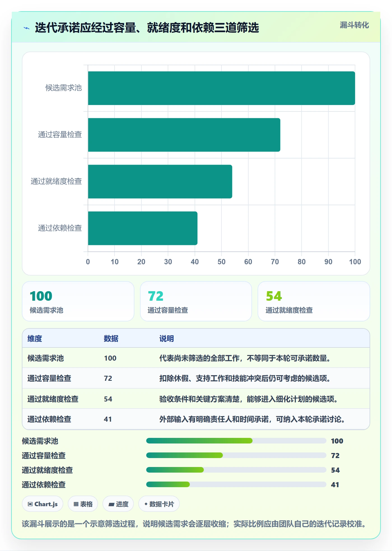
Task: Select the 数据卡片 chip label
Action: coord(162,504)
